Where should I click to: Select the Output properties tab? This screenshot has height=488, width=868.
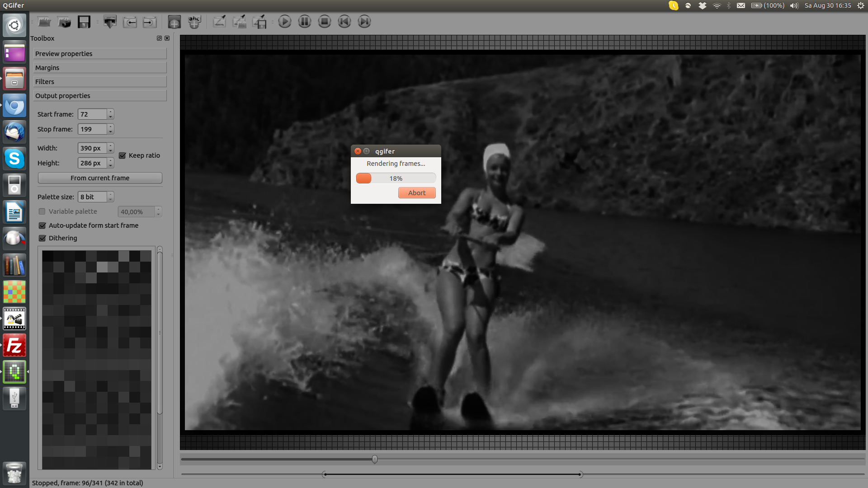click(100, 96)
